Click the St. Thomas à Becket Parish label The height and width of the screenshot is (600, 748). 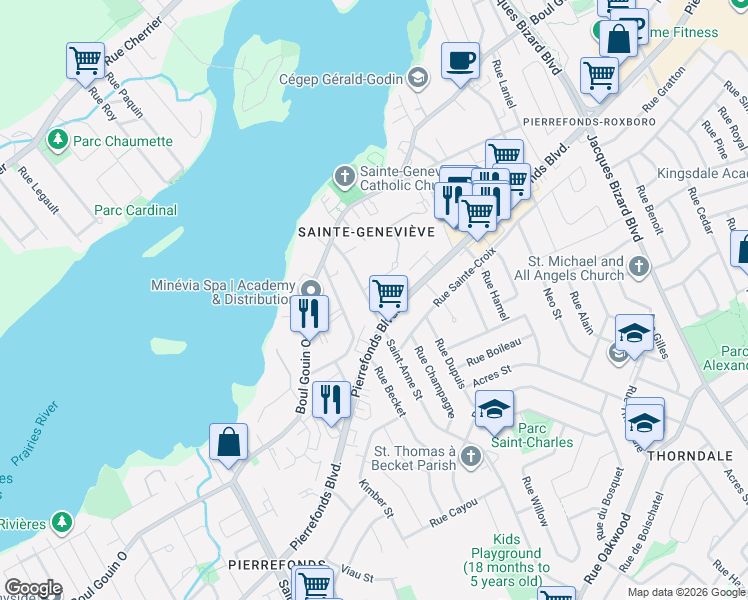coord(414,458)
